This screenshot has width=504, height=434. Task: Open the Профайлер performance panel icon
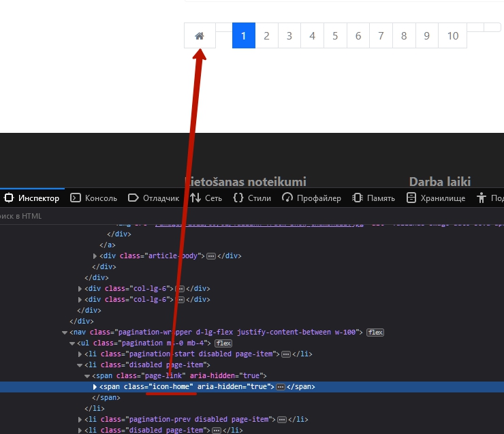pos(287,198)
